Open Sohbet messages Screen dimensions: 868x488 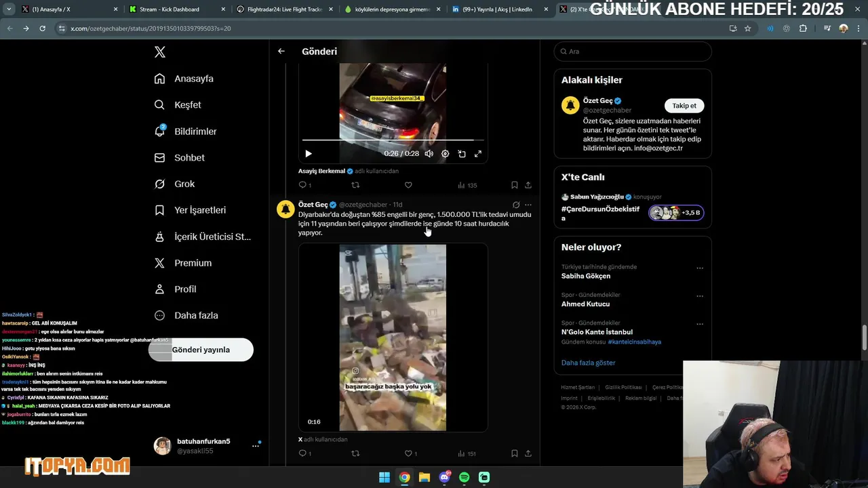pos(179,157)
